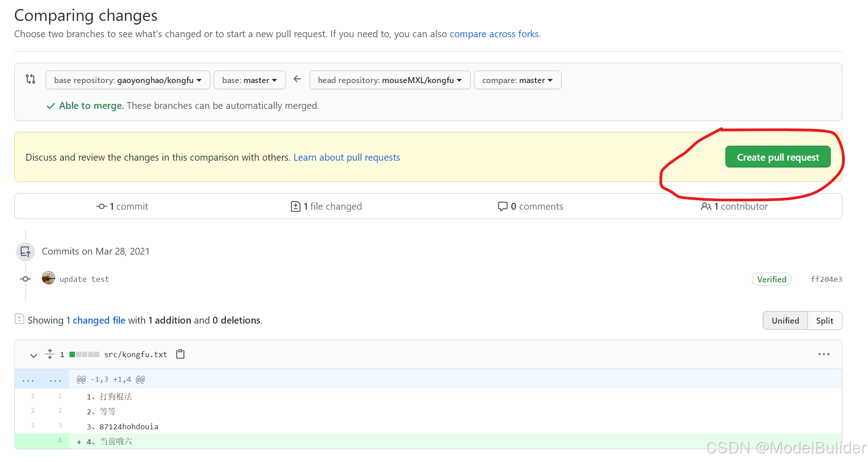
Task: Click the file changed icon in the summary bar
Action: click(296, 206)
